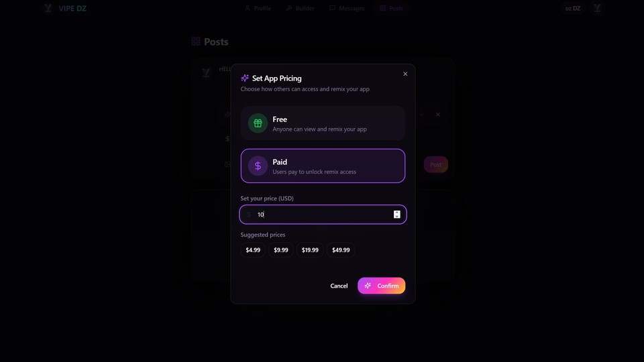Open the Profile tab in navigation

(x=258, y=8)
